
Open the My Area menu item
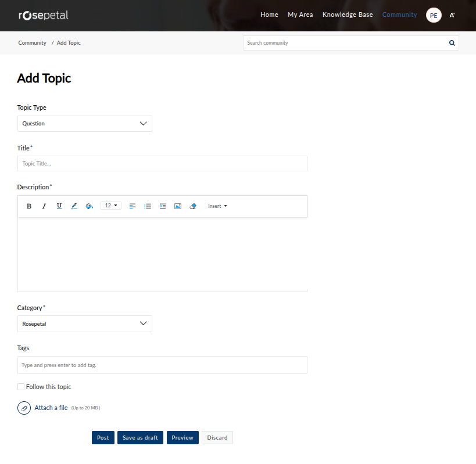300,15
